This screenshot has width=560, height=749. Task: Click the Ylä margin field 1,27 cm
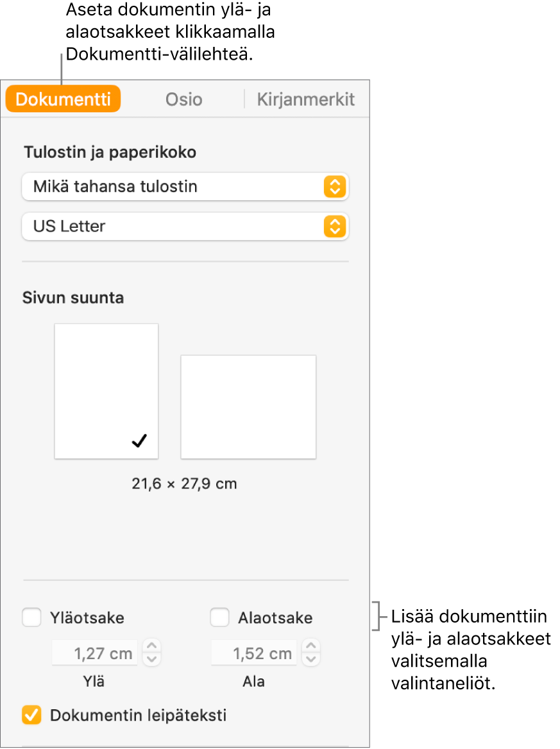[94, 653]
